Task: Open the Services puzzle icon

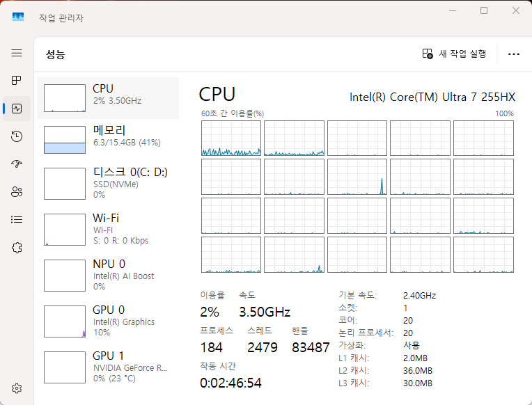Action: click(17, 248)
